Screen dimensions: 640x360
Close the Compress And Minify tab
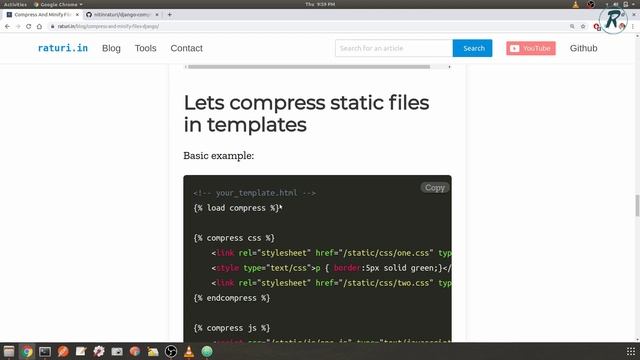click(77, 15)
